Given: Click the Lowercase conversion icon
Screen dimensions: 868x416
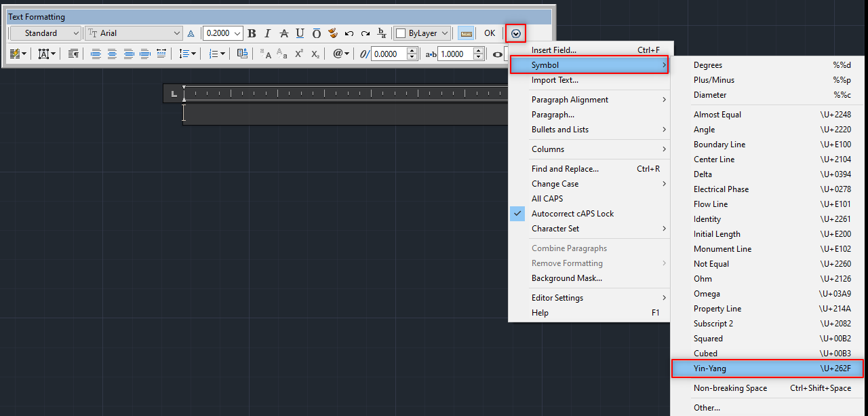Looking at the screenshot, I should point(282,54).
